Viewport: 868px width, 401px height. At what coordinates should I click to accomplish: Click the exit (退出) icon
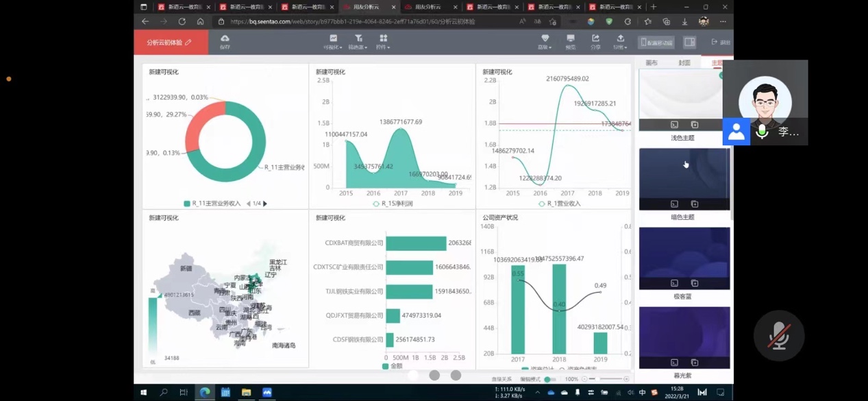[720, 42]
